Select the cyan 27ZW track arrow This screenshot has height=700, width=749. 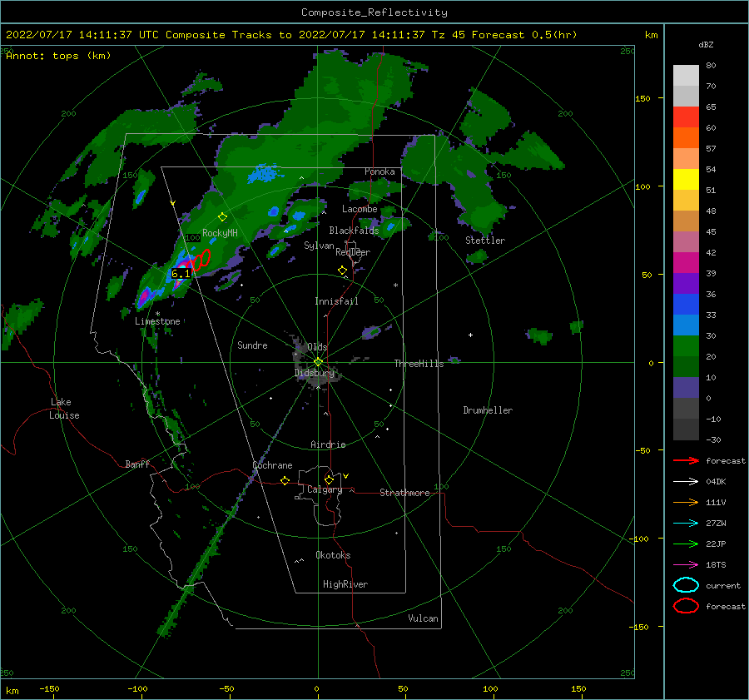[x=686, y=524]
